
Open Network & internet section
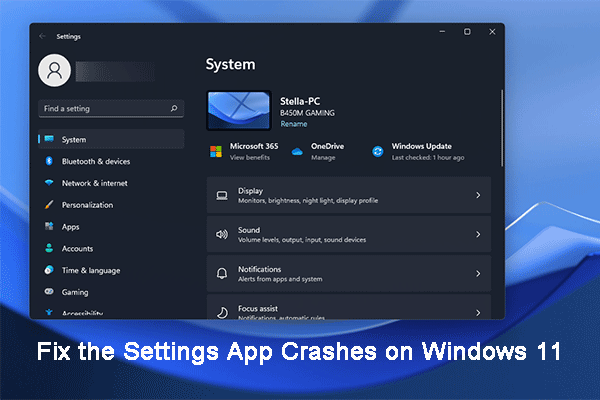click(x=111, y=183)
